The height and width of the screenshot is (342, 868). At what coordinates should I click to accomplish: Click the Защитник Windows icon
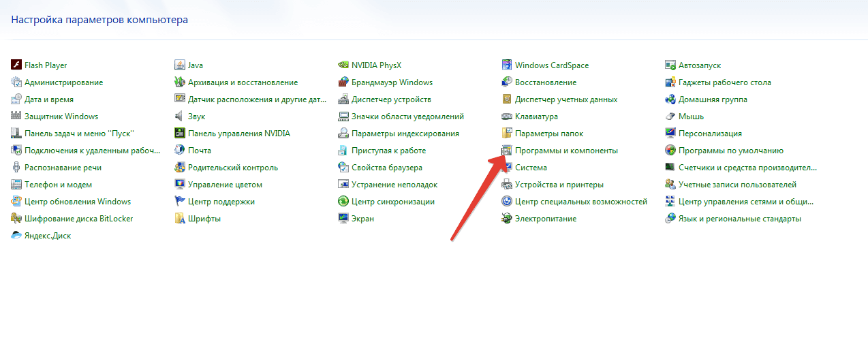[16, 116]
